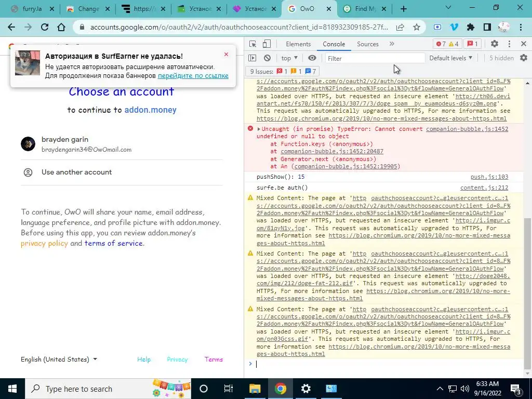The height and width of the screenshot is (399, 532).
Task: Open the addon.money link
Action: pos(150,110)
